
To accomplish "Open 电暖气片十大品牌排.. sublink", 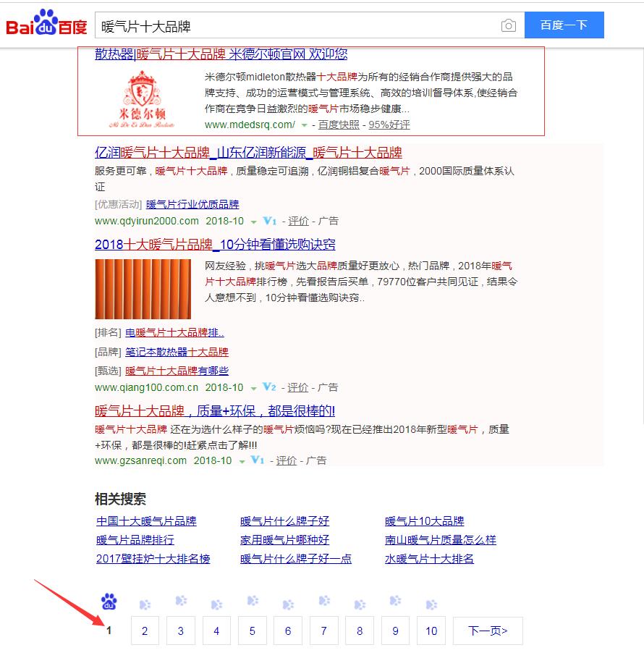I will (174, 332).
